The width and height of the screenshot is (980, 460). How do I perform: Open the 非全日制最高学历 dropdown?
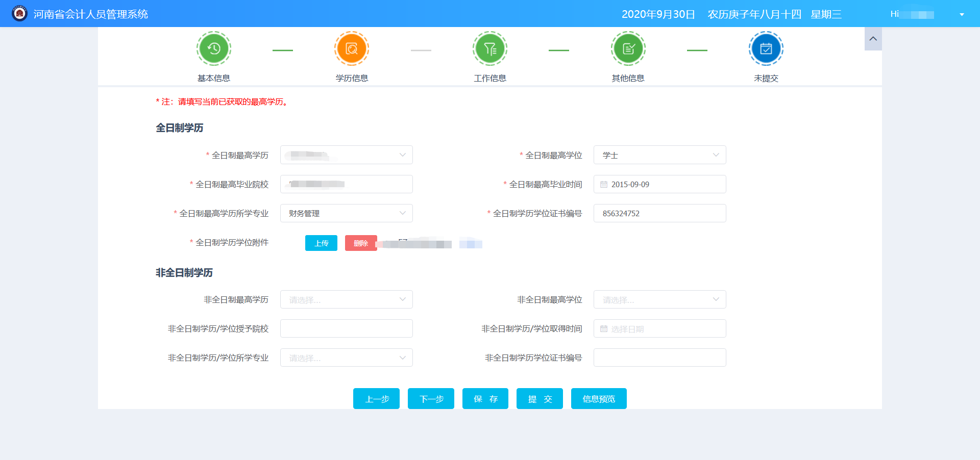tap(346, 299)
